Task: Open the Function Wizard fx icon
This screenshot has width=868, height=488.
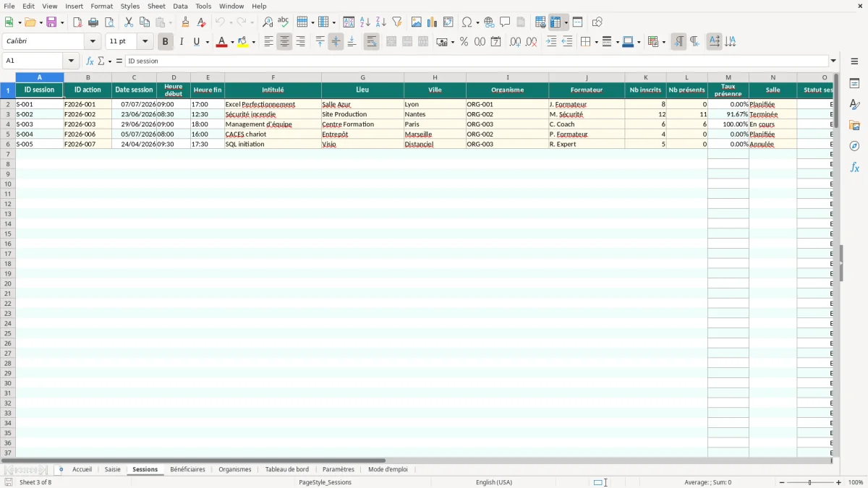Action: click(x=90, y=61)
